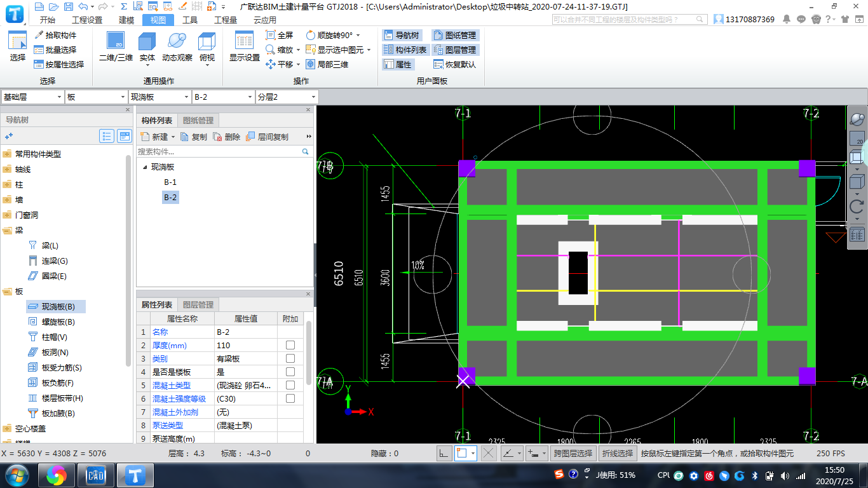The height and width of the screenshot is (488, 868).
Task: Toggle 类别 附加 checkbox
Action: click(290, 358)
